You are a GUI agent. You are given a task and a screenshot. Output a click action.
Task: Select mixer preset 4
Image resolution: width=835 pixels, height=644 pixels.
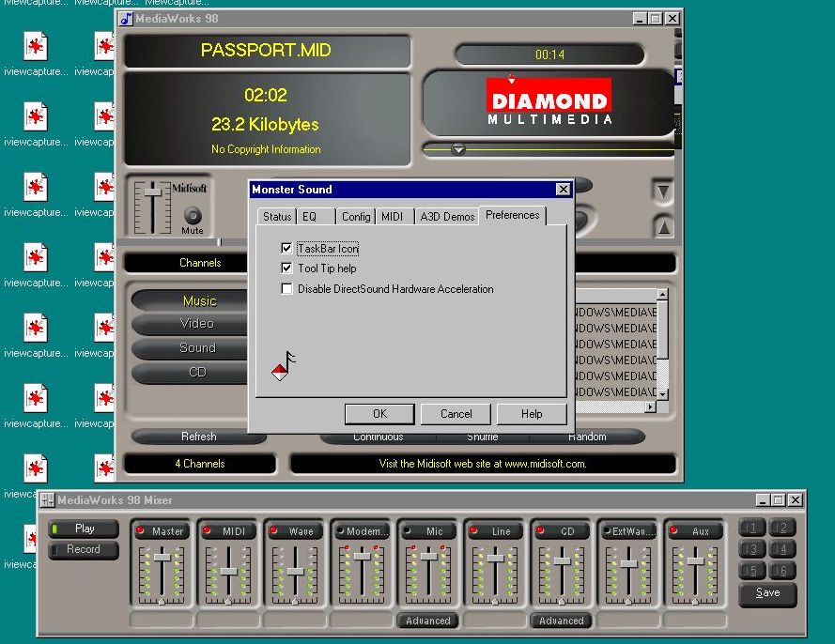pyautogui.click(x=781, y=549)
